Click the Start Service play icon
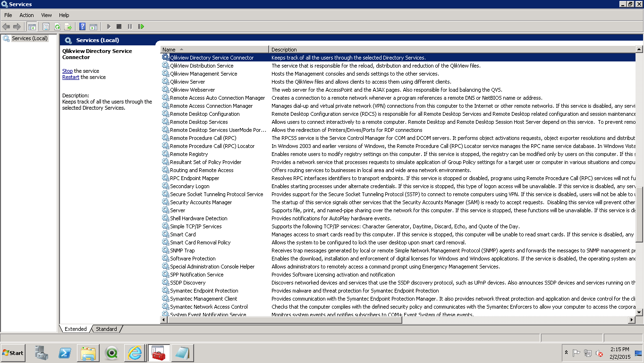 (x=109, y=27)
